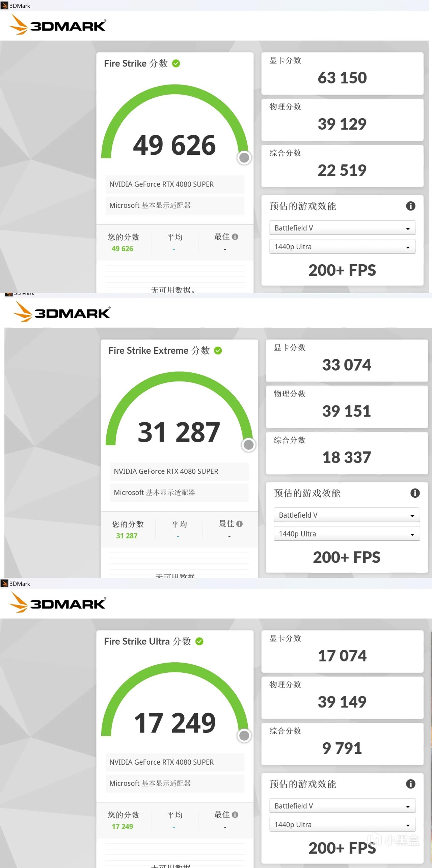Open the Battlefield V game dropdown under score 22 519
The width and height of the screenshot is (432, 868).
point(342,228)
